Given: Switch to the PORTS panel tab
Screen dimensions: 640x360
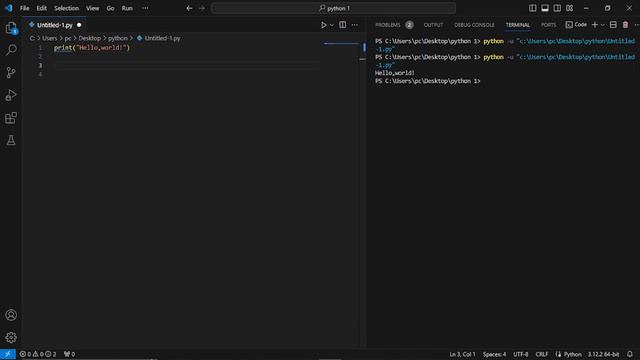Looking at the screenshot, I should pyautogui.click(x=548, y=25).
